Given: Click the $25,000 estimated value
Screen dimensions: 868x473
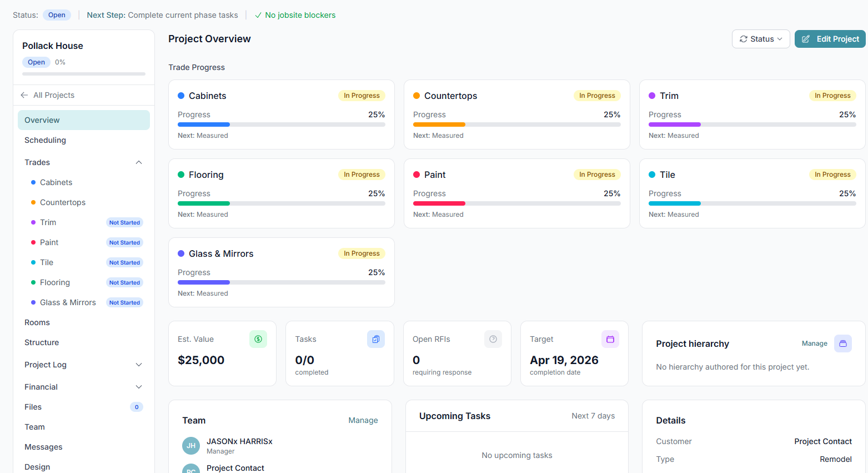Looking at the screenshot, I should (x=201, y=360).
